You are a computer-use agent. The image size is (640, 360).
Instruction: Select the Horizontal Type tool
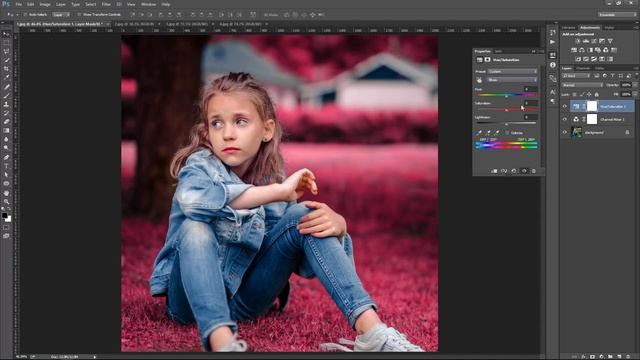6,166
